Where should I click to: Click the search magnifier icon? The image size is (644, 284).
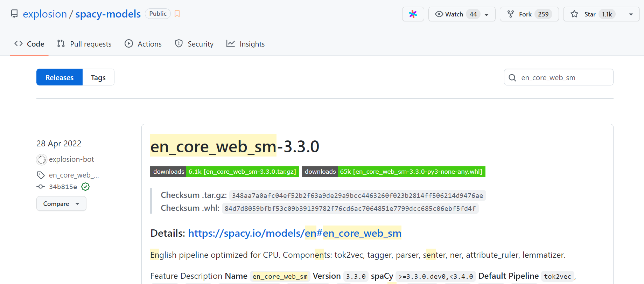coord(512,77)
